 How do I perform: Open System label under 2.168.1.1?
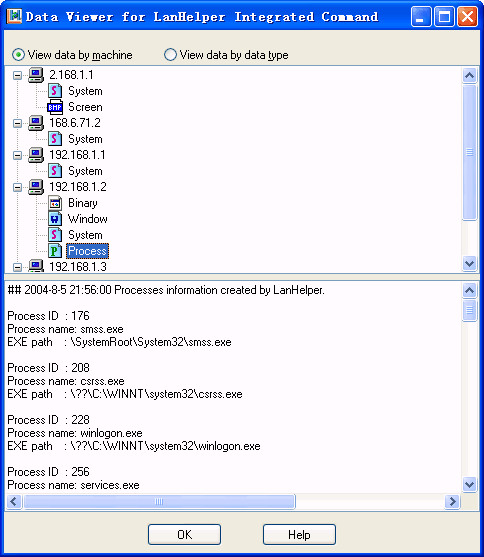coord(85,91)
